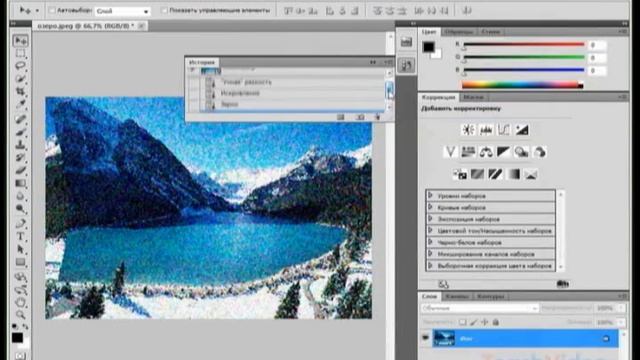The image size is (640, 360).
Task: Open the Слой auto-select dropdown
Action: pyautogui.click(x=122, y=11)
